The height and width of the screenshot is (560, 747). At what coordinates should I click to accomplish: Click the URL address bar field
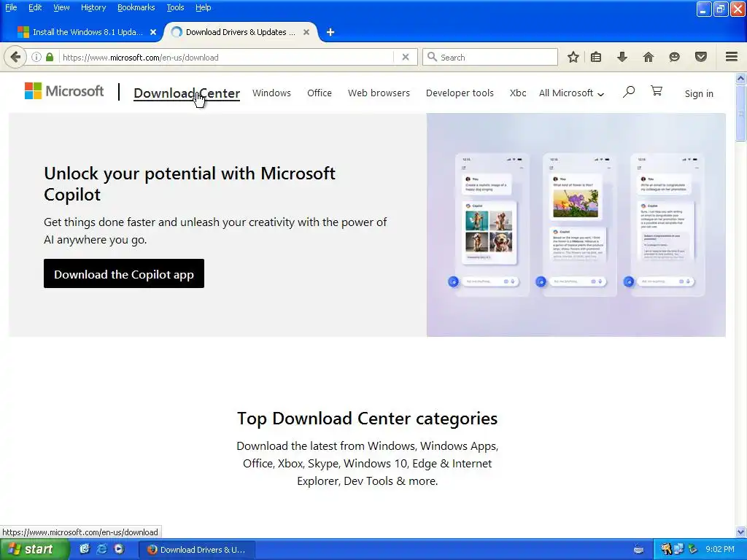coord(227,57)
